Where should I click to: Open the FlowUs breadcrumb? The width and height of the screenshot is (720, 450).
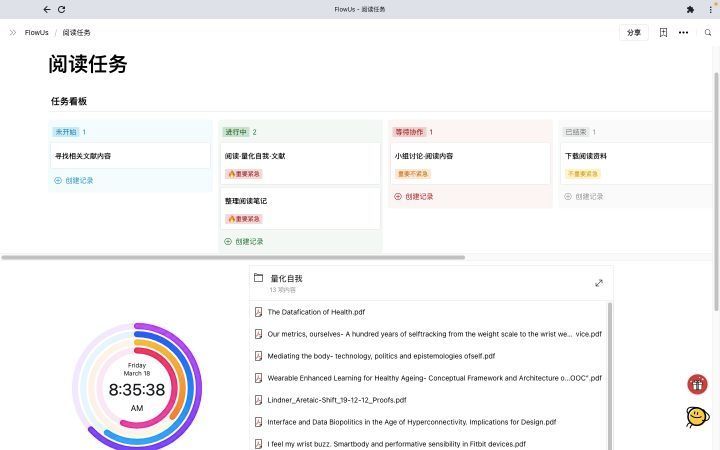tap(36, 33)
